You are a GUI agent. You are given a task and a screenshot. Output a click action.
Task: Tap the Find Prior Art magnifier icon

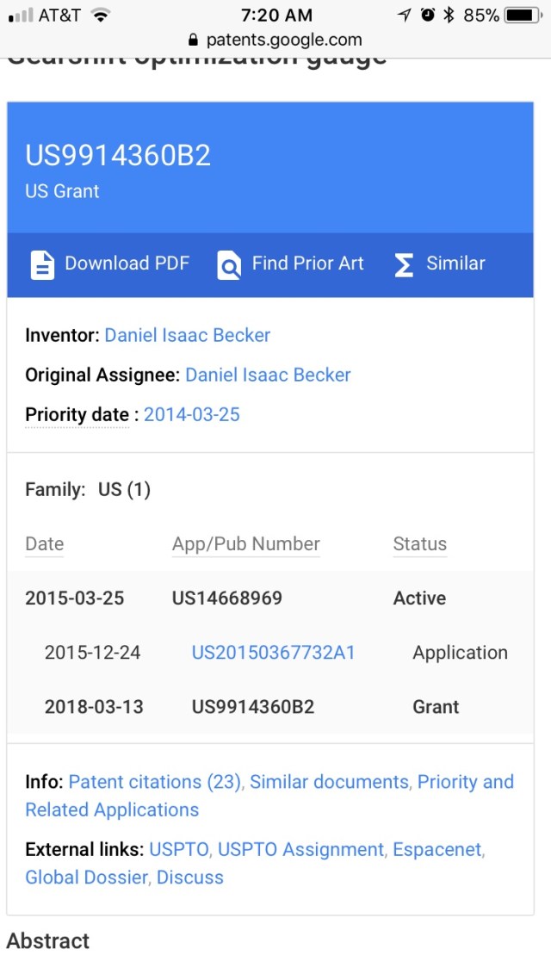point(229,264)
